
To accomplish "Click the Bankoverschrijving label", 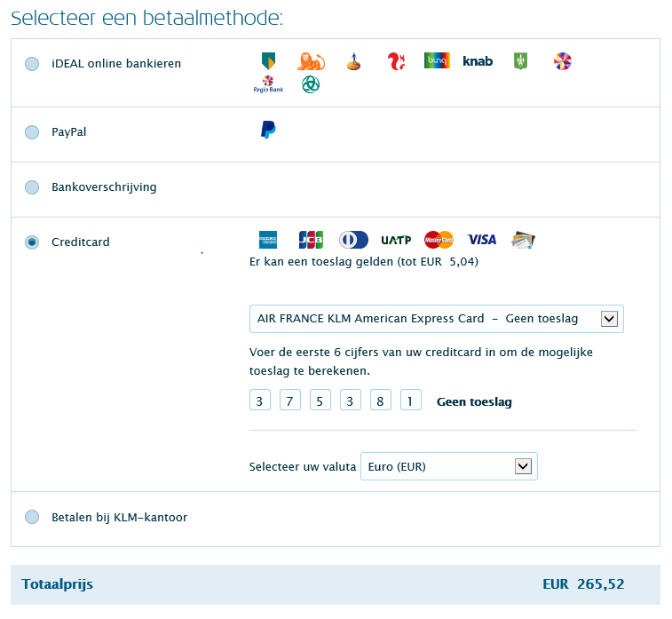I will 104,187.
